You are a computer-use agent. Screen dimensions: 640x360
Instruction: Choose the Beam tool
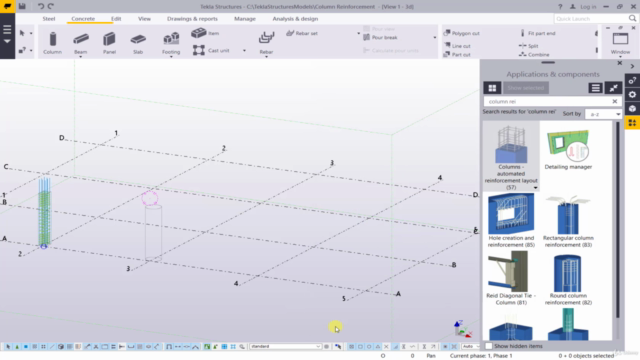pyautogui.click(x=80, y=43)
